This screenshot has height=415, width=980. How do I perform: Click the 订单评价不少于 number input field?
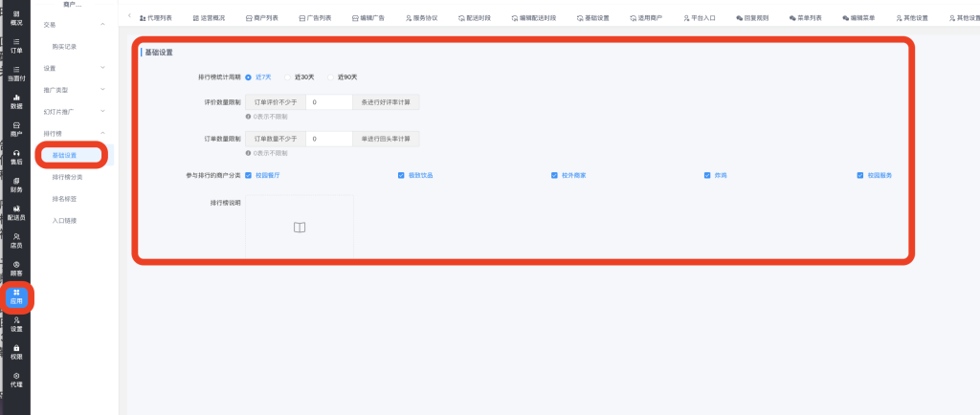coord(328,101)
